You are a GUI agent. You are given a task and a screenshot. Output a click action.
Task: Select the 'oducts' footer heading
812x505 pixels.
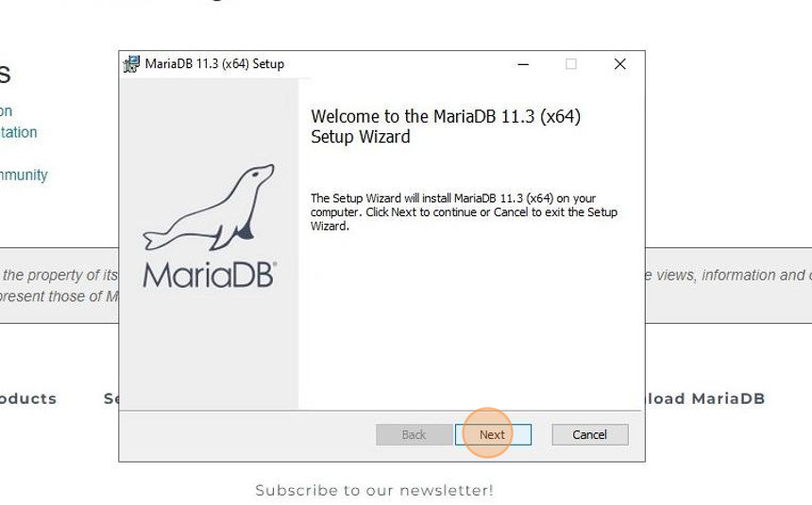(x=28, y=398)
